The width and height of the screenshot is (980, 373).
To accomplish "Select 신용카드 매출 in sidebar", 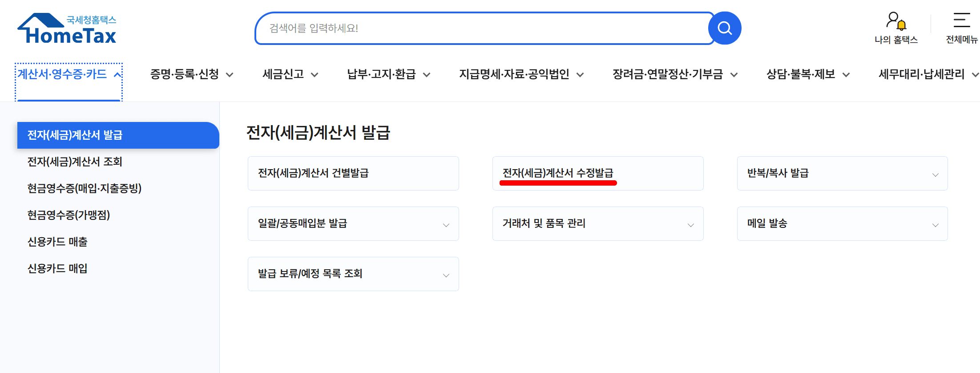I will (x=57, y=242).
